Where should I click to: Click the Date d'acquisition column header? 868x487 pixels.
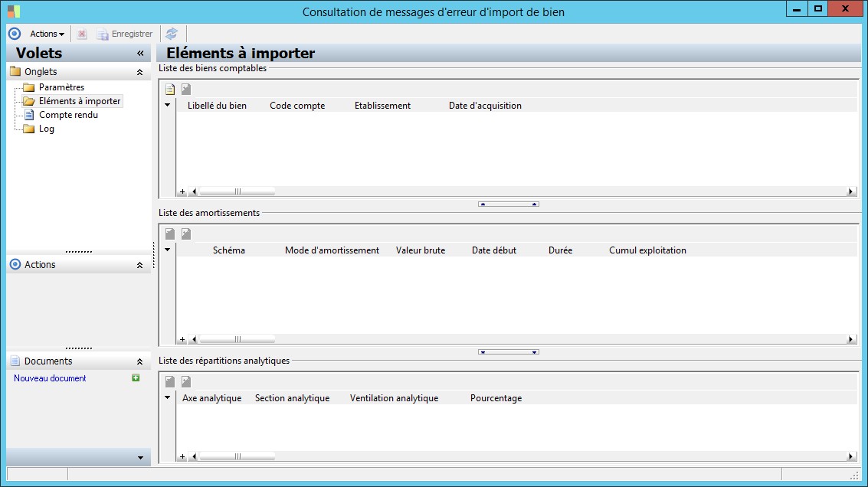click(x=485, y=106)
